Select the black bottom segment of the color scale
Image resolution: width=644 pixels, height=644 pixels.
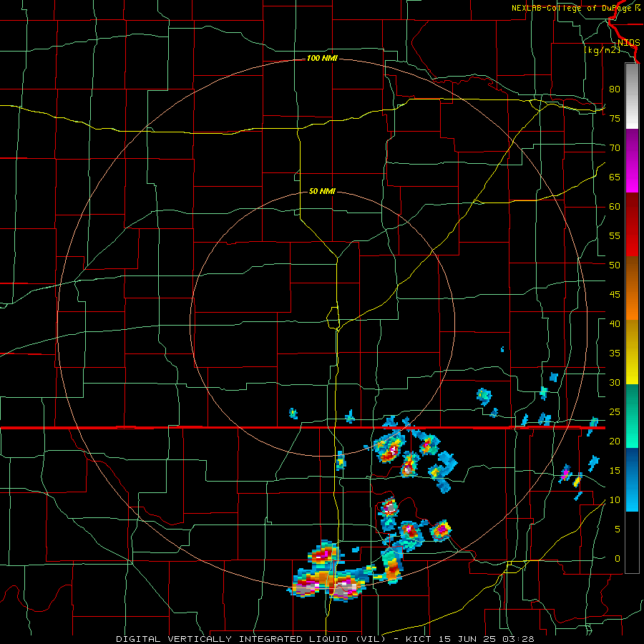point(632,542)
